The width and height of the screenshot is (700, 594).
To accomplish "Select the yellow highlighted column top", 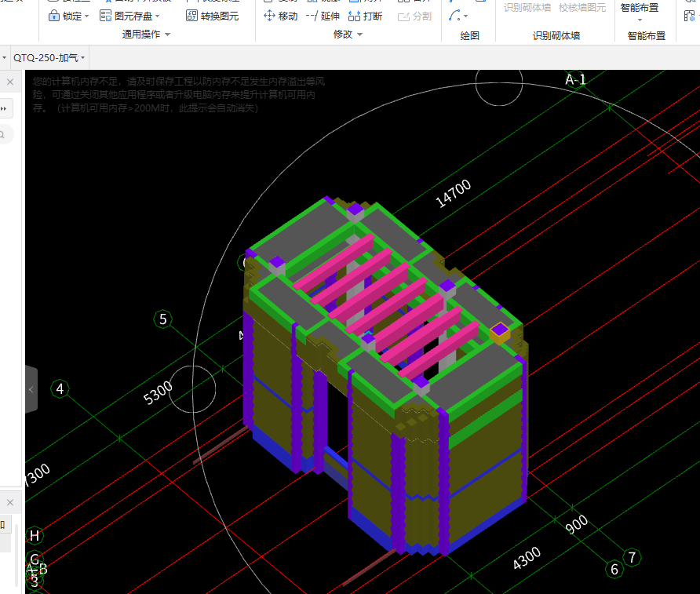I will point(500,333).
